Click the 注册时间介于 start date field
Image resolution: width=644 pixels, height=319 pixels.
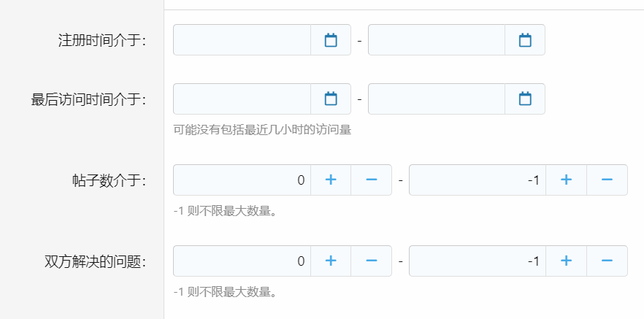(x=242, y=40)
